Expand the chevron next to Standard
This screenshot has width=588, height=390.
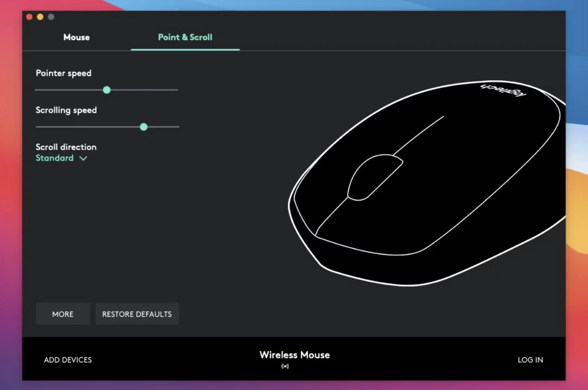(x=83, y=159)
